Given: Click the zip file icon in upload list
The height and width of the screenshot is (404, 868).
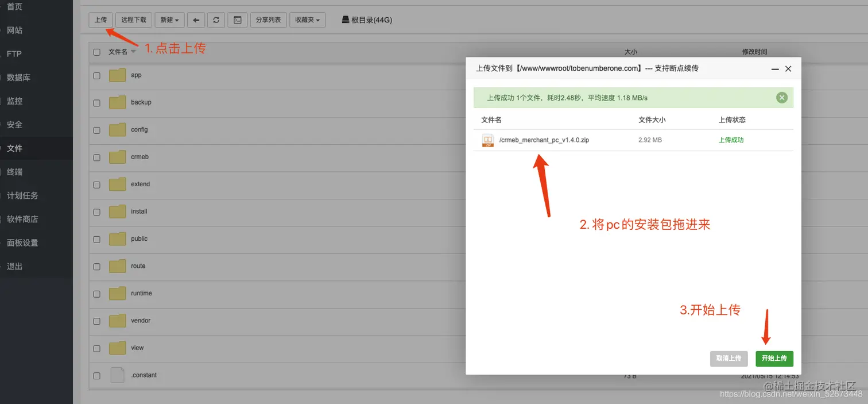Looking at the screenshot, I should [x=488, y=140].
